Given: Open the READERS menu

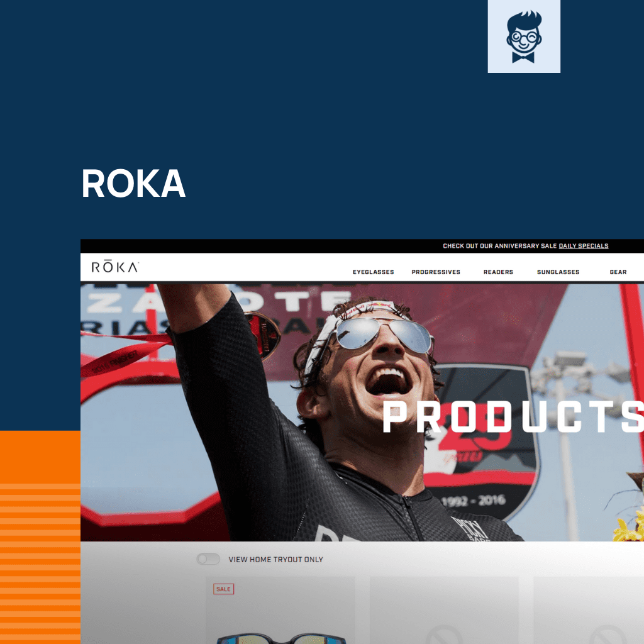Looking at the screenshot, I should coord(498,272).
